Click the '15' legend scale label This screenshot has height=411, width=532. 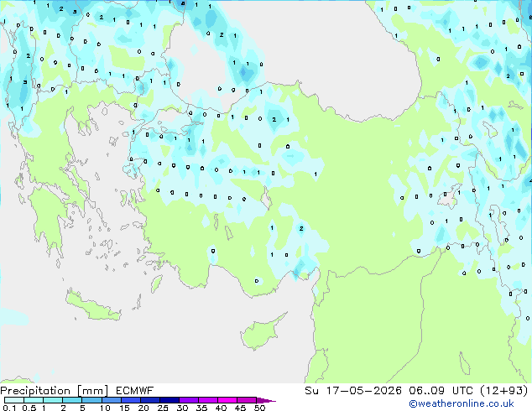124,408
